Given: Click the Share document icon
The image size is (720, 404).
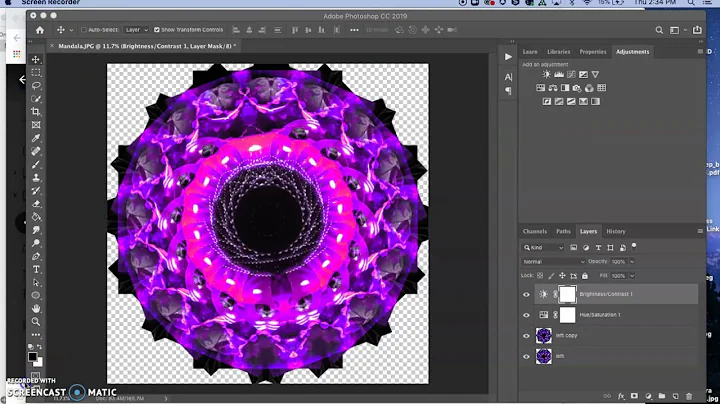Looking at the screenshot, I should coord(697,30).
